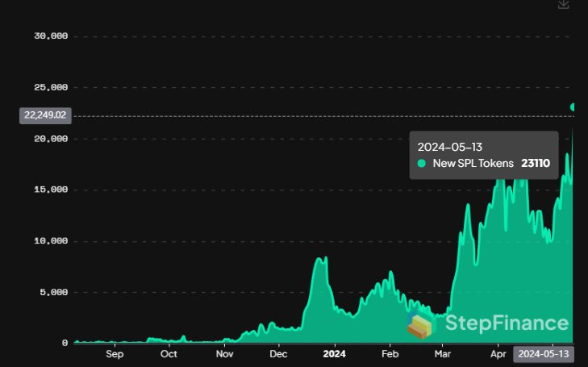The width and height of the screenshot is (588, 367).
Task: Click the 15,000 y-axis label
Action: pos(51,190)
